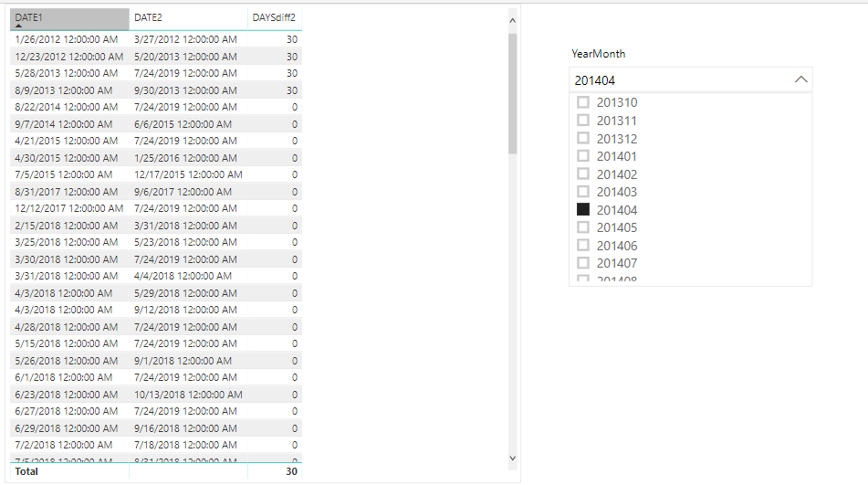The height and width of the screenshot is (485, 868).
Task: Uncheck the selected 201404 checkbox
Action: [x=583, y=209]
